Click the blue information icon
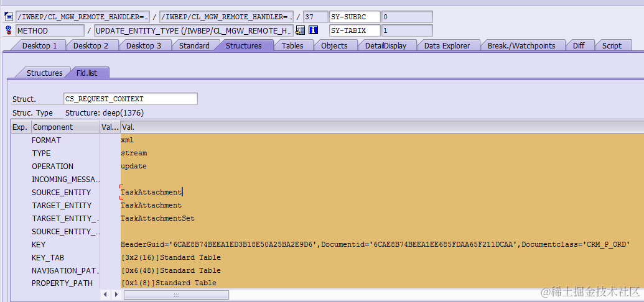This screenshot has width=644, height=302. point(314,30)
